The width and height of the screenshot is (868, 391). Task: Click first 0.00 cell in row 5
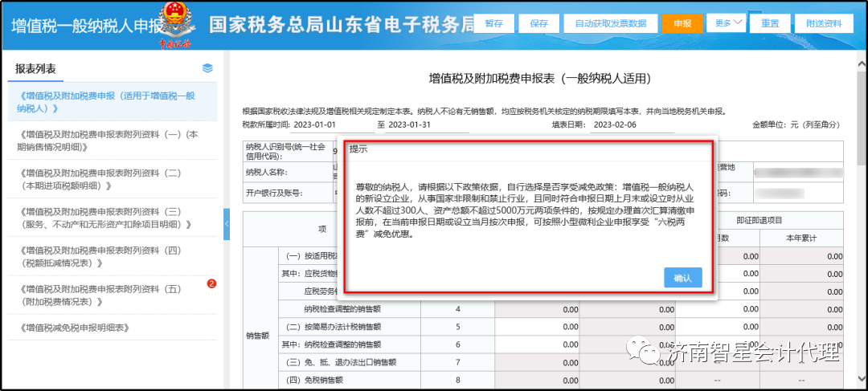coord(537,328)
